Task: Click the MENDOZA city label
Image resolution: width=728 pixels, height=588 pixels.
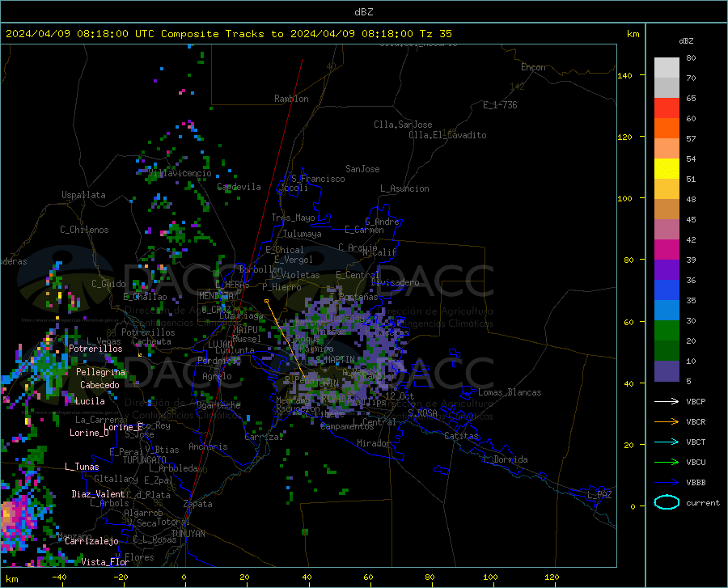Action: point(216,295)
